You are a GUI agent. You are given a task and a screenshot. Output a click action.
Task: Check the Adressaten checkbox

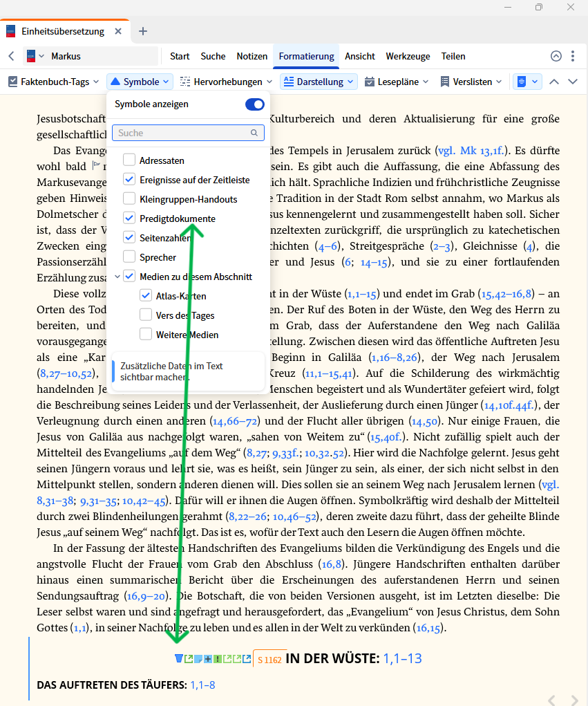tap(129, 160)
